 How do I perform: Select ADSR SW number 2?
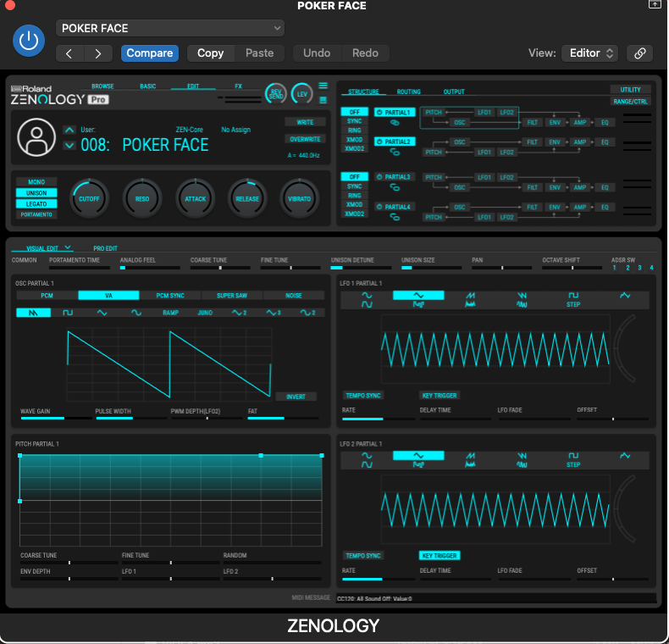pyautogui.click(x=628, y=268)
